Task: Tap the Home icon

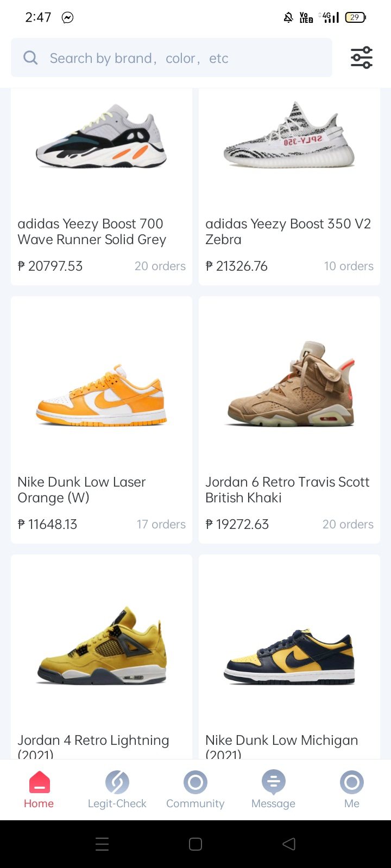Action: [39, 782]
